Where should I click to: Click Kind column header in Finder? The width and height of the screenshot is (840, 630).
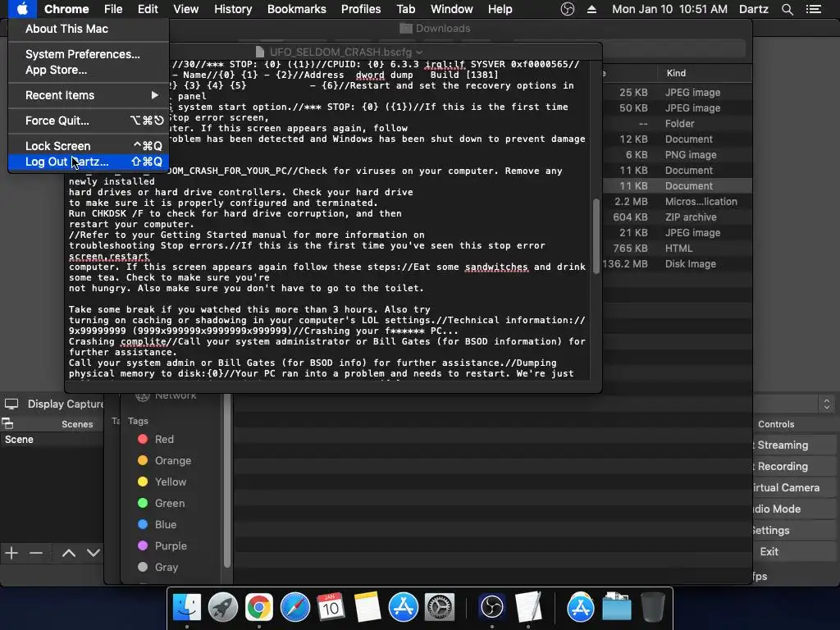(x=676, y=73)
